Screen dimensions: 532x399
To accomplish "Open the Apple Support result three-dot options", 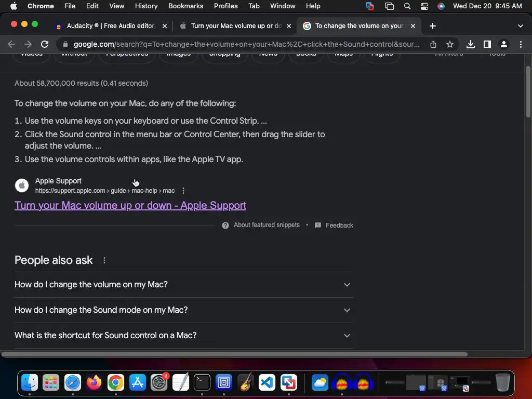I will tap(183, 191).
